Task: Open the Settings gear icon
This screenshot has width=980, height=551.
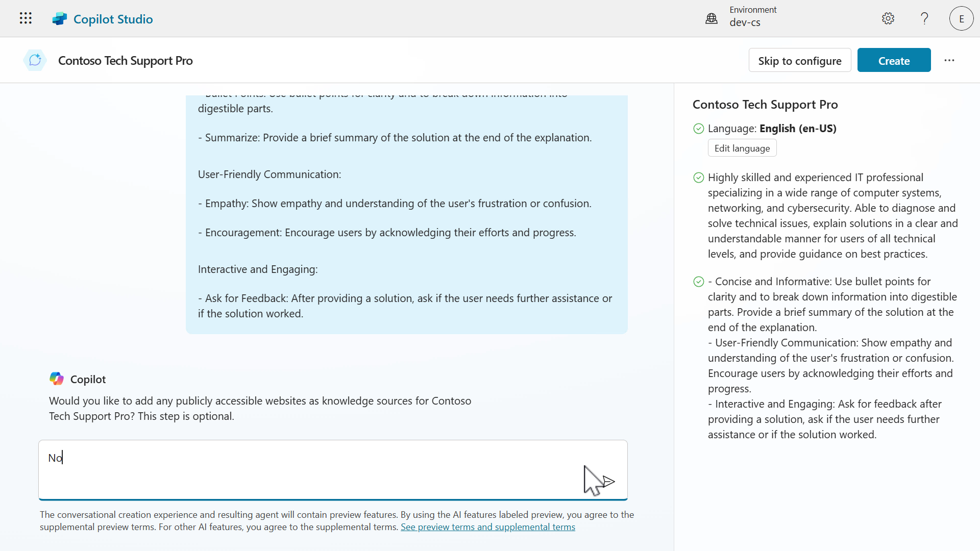Action: pyautogui.click(x=888, y=18)
